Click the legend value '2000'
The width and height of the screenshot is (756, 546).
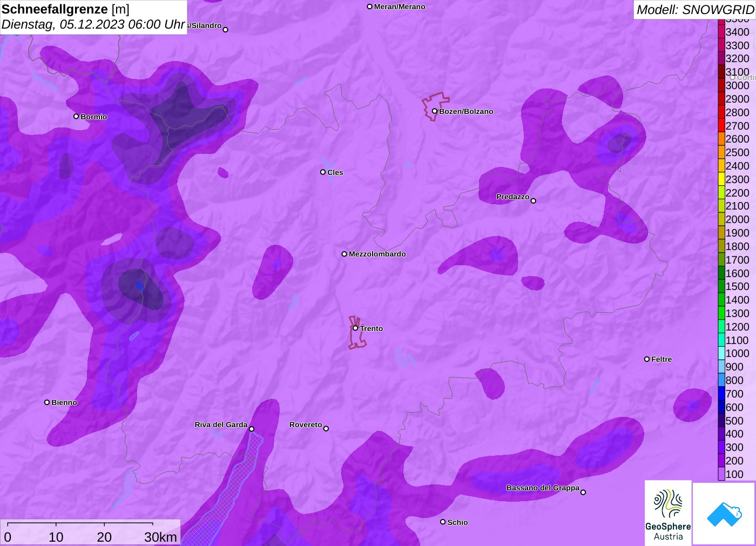737,219
